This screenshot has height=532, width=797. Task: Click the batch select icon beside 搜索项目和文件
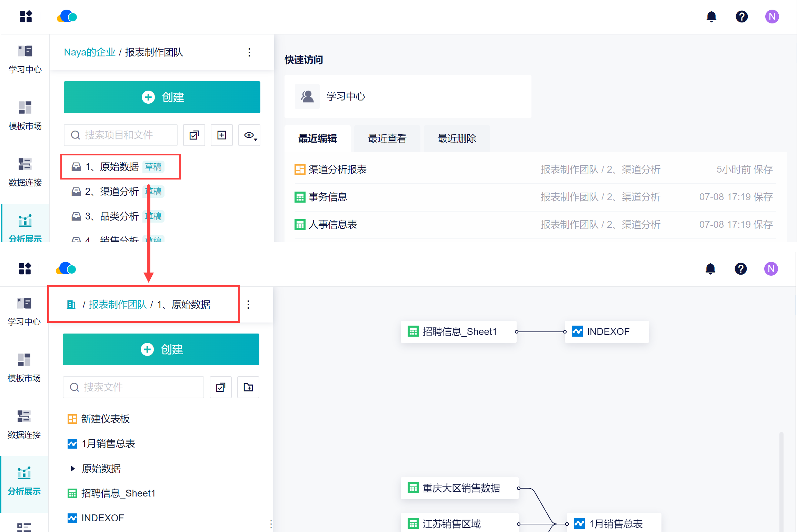[x=194, y=135]
